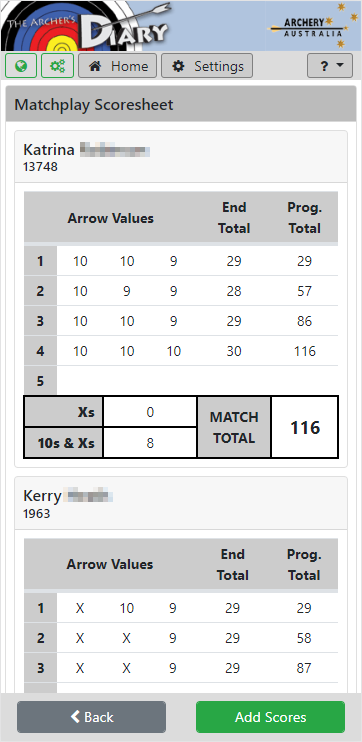Click the green gears icon button
The height and width of the screenshot is (742, 362).
[57, 66]
